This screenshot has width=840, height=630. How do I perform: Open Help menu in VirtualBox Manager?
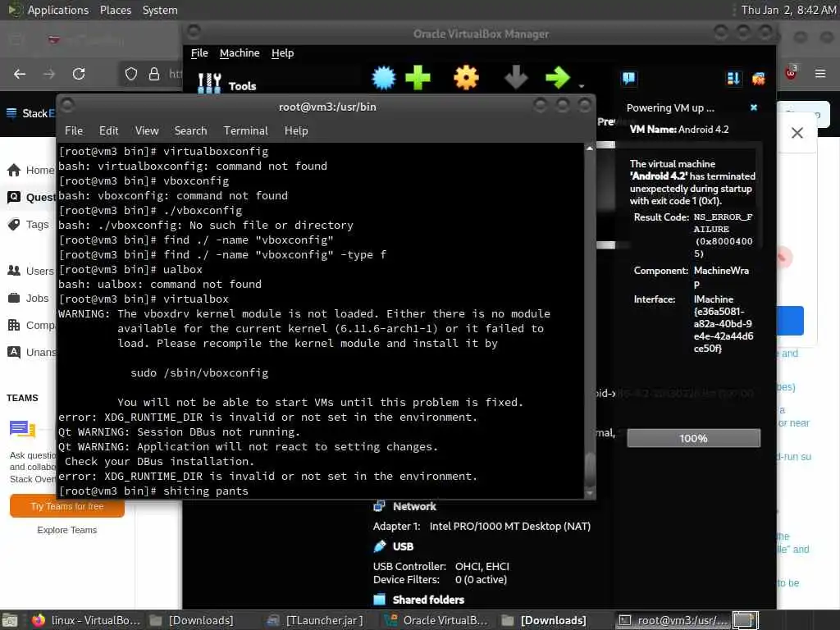pos(282,53)
